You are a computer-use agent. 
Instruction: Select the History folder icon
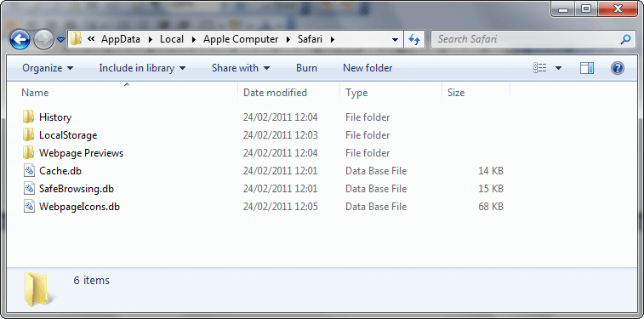point(28,117)
